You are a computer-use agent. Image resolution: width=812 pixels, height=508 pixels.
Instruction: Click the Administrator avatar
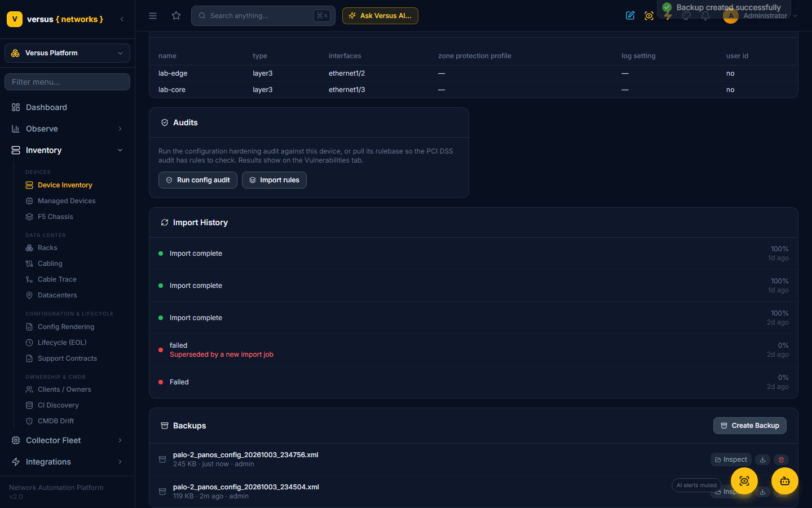tap(731, 16)
